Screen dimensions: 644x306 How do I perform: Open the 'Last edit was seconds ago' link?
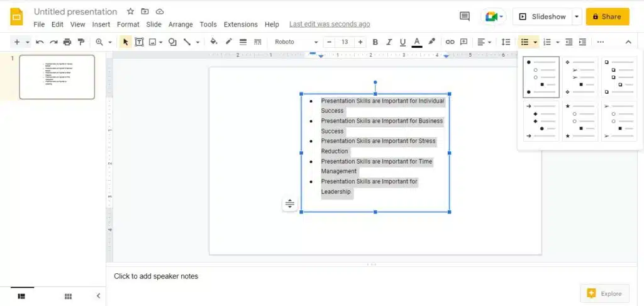(x=330, y=25)
